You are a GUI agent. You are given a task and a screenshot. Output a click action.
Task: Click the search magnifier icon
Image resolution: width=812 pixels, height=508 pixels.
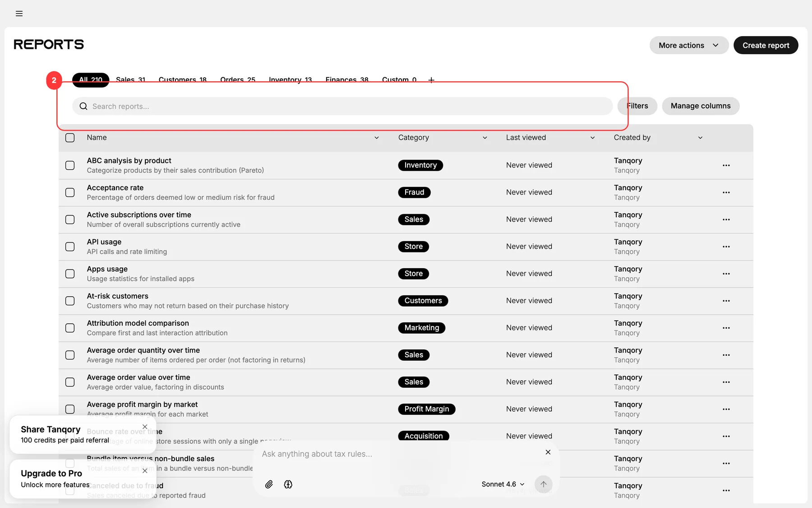point(83,106)
